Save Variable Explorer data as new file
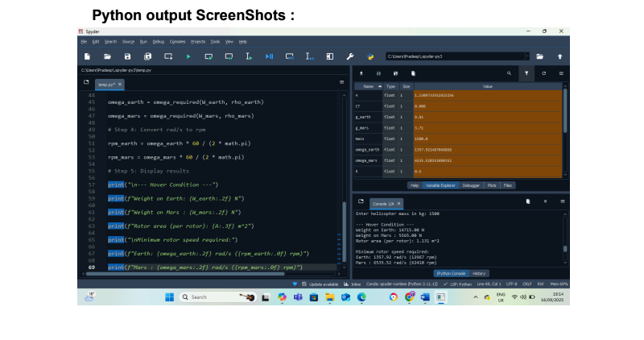This screenshot has width=644, height=340. click(x=395, y=73)
